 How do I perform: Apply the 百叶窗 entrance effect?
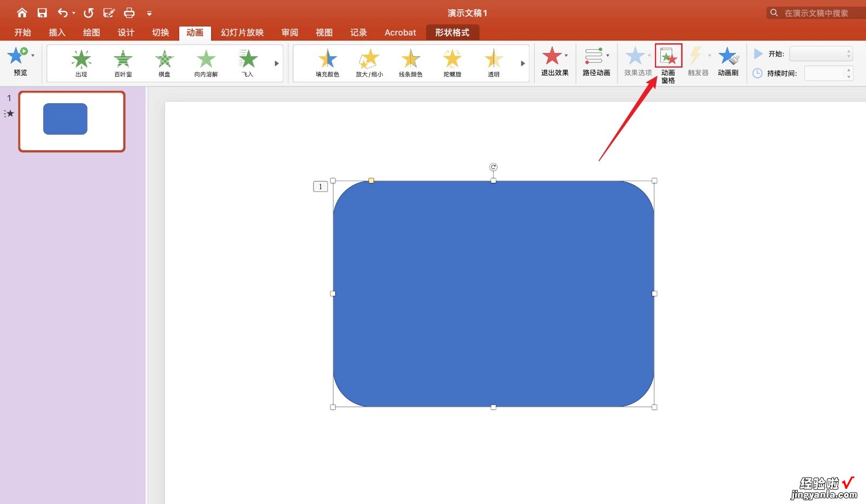coord(123,63)
